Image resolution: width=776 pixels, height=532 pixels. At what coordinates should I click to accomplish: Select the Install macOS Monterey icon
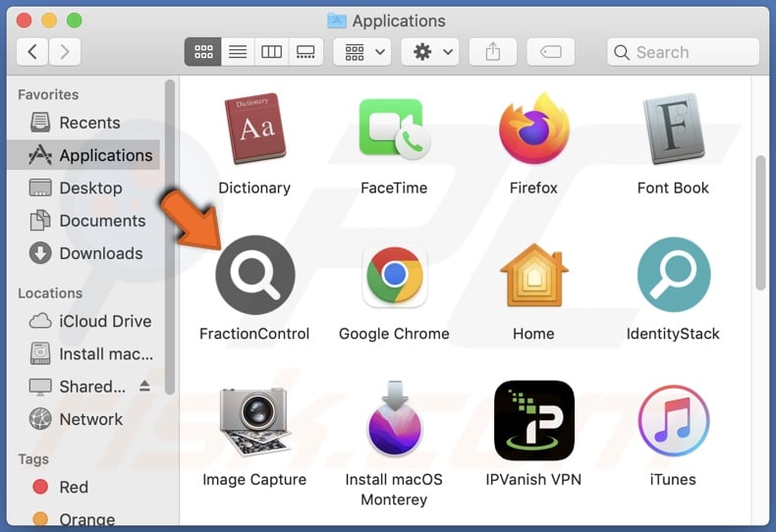coord(395,419)
